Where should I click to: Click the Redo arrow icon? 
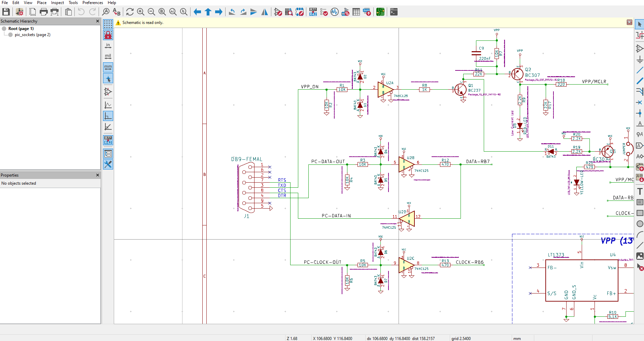[92, 12]
